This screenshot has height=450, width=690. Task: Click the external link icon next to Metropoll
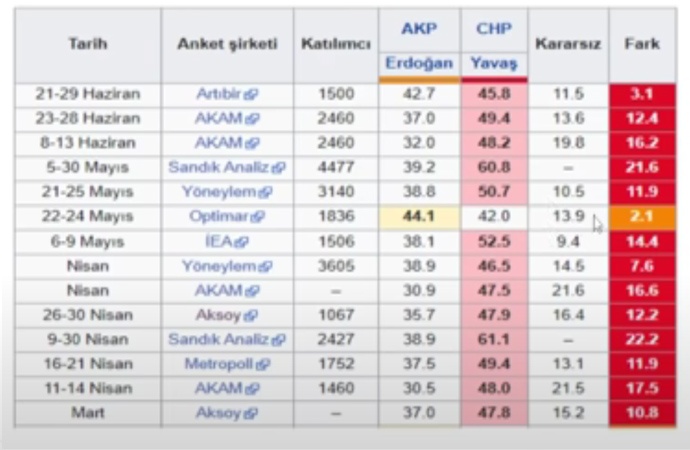click(262, 364)
